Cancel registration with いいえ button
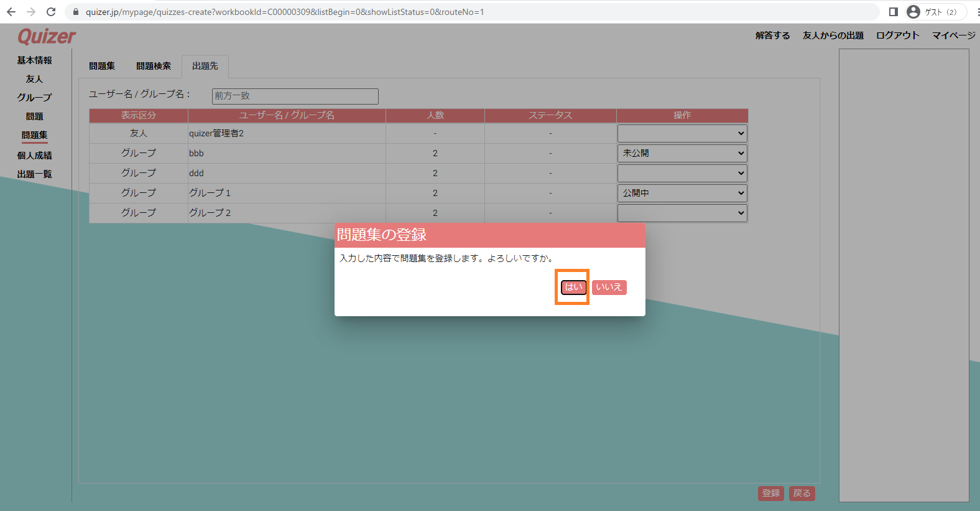The image size is (980, 511). click(609, 287)
